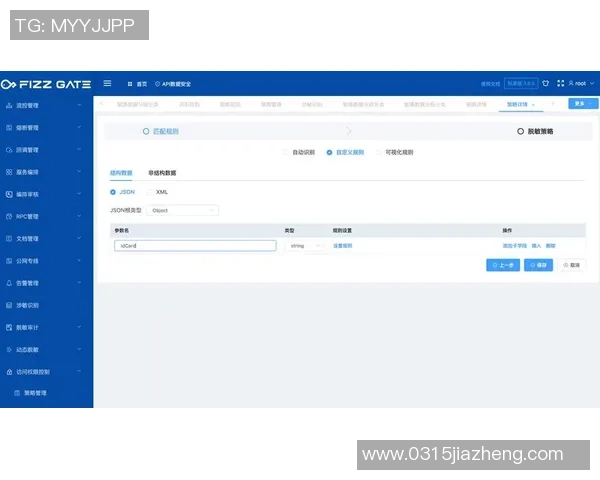The width and height of the screenshot is (600, 480).
Task: Click the 文档管理 sidebar icon
Action: [9, 238]
